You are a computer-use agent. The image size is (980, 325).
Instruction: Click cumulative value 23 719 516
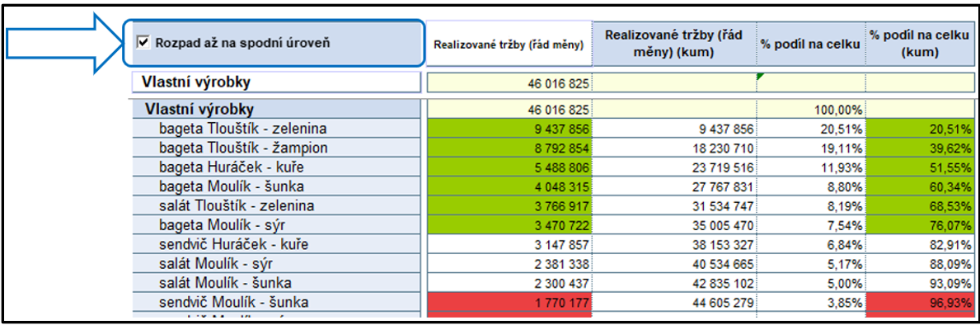click(674, 167)
